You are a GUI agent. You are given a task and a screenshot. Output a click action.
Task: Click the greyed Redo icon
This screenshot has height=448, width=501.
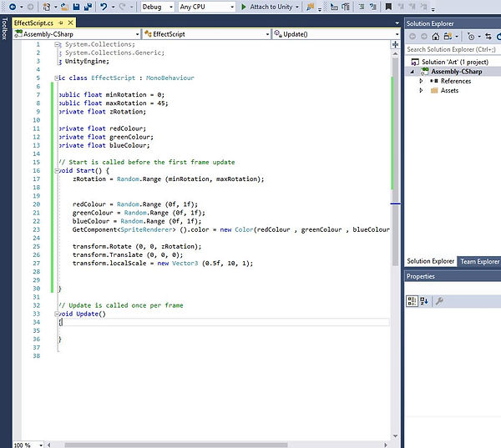pyautogui.click(x=123, y=7)
